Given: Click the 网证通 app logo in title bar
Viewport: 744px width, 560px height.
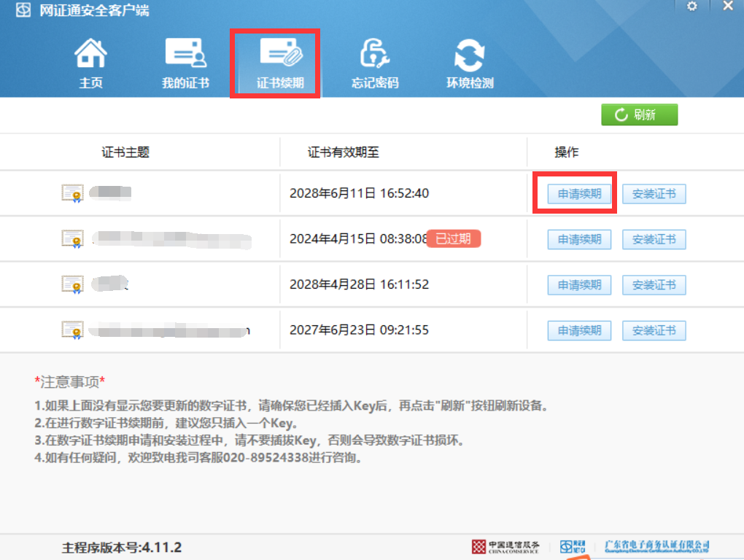Looking at the screenshot, I should coord(23,10).
